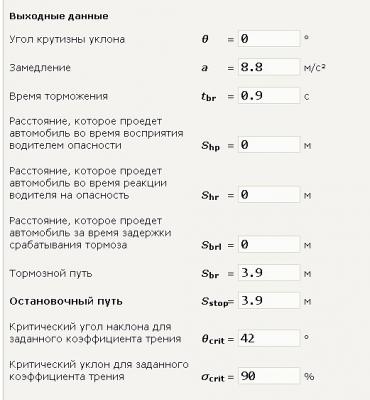Click the Sstop variable symbol

(215, 302)
